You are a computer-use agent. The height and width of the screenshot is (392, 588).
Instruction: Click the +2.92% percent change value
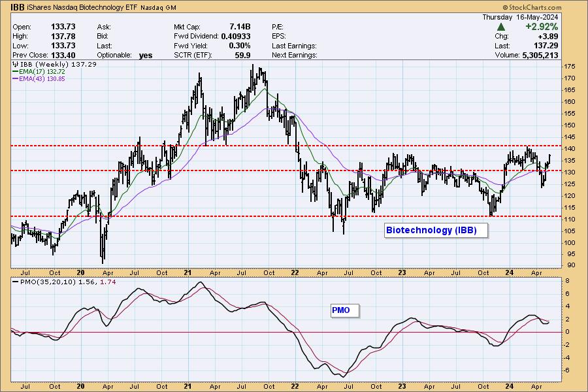pos(542,27)
